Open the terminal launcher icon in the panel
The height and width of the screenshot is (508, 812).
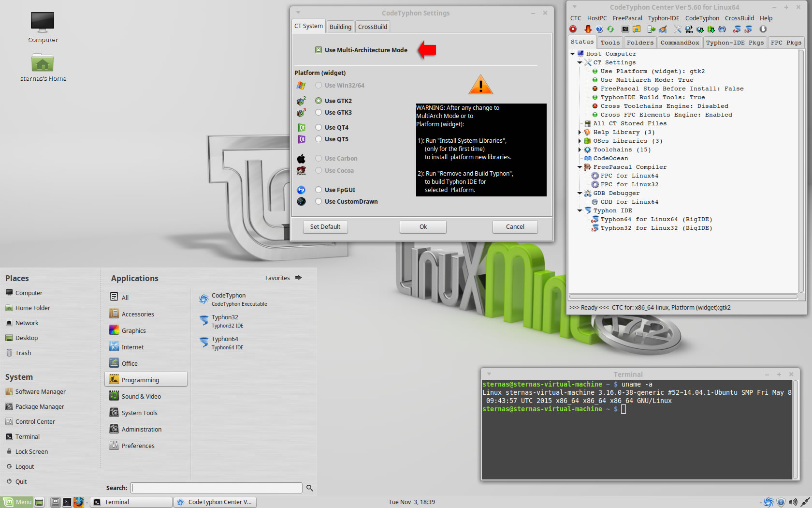coord(67,502)
